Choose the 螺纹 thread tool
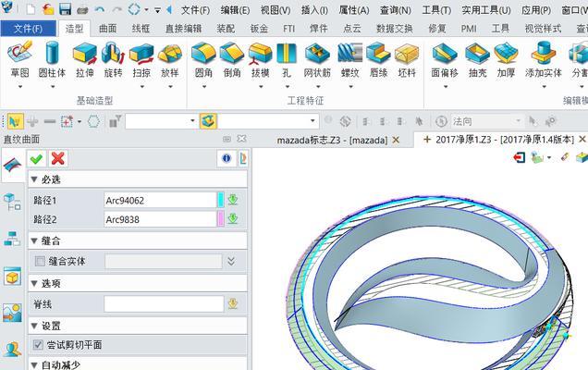588x370 pixels. pos(349,60)
